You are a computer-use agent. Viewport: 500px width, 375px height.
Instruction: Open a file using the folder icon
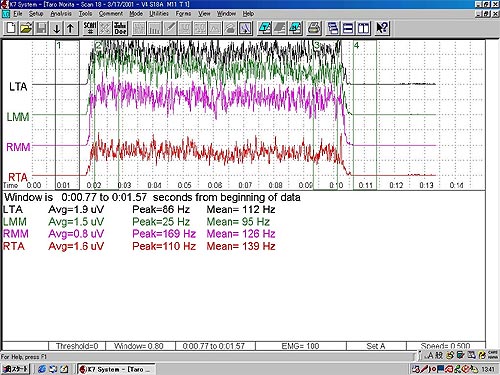tap(26, 28)
